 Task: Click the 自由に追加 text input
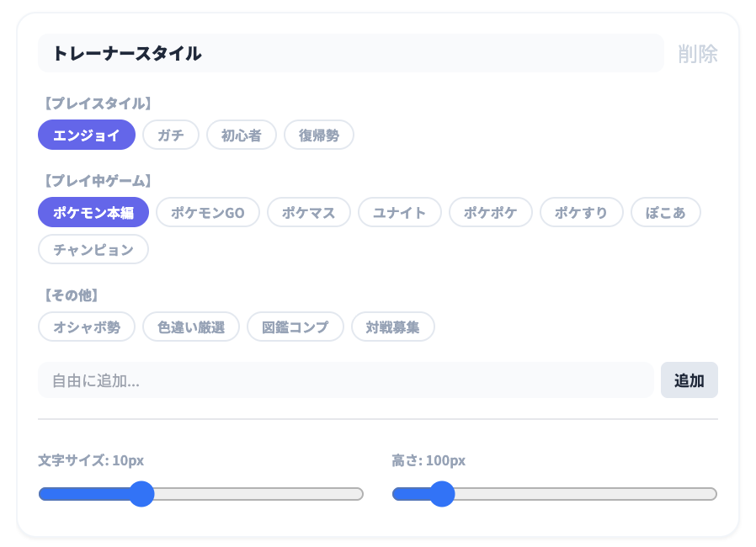(x=345, y=380)
